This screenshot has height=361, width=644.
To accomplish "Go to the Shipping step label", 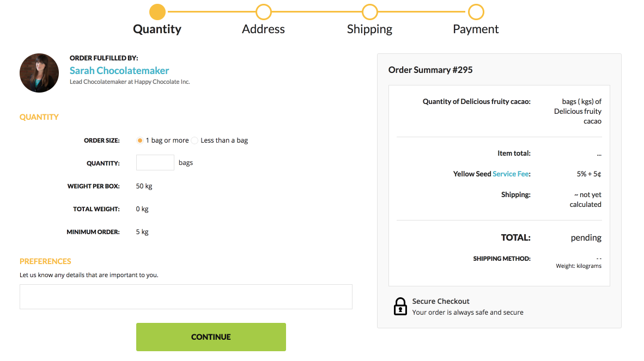I will pyautogui.click(x=369, y=29).
